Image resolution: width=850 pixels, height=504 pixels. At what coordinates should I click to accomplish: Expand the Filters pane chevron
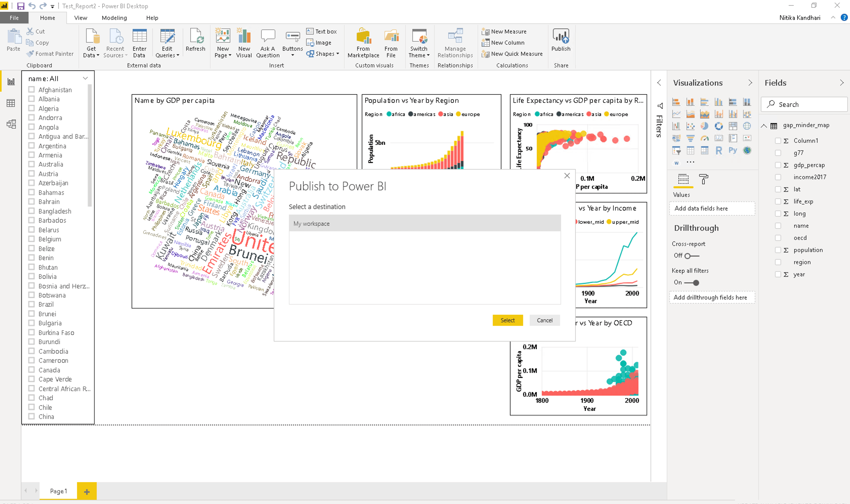(659, 82)
